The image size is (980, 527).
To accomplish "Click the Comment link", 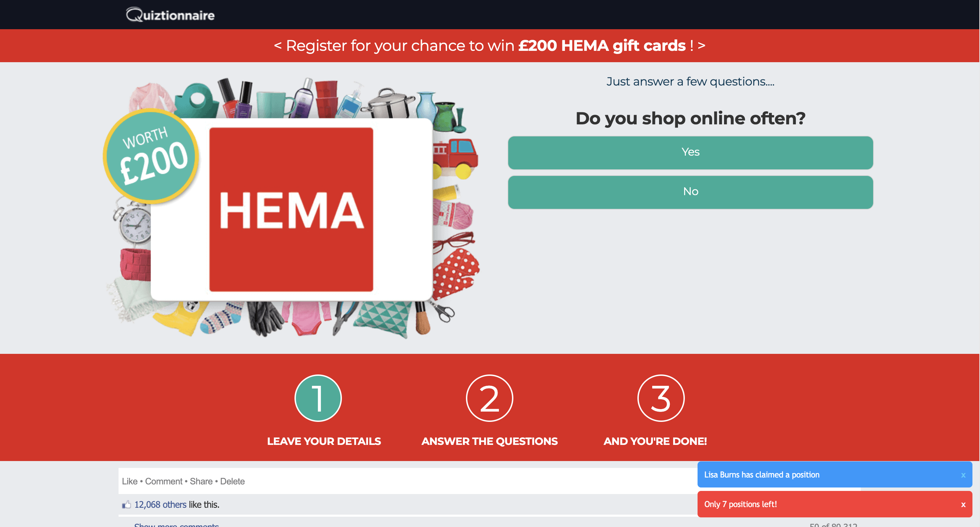I will 164,481.
